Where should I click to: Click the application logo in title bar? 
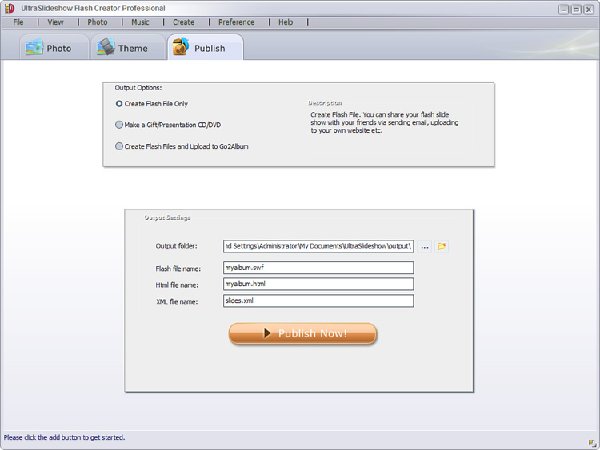[10, 8]
